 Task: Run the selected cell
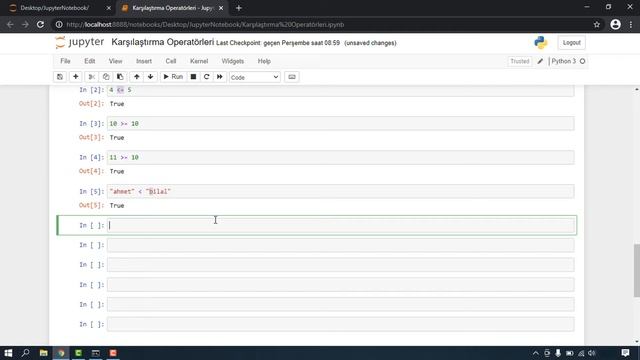point(173,77)
